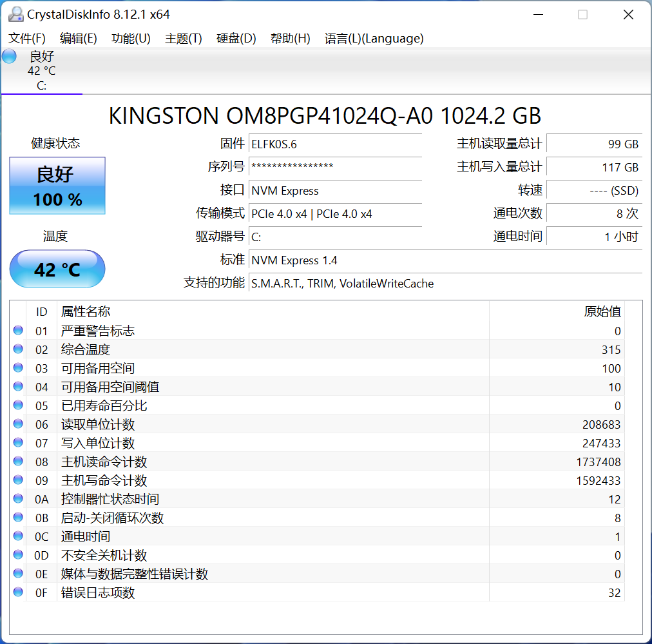Select the 启动-关闭循环次数 attribute name
The image size is (652, 644).
point(112,518)
